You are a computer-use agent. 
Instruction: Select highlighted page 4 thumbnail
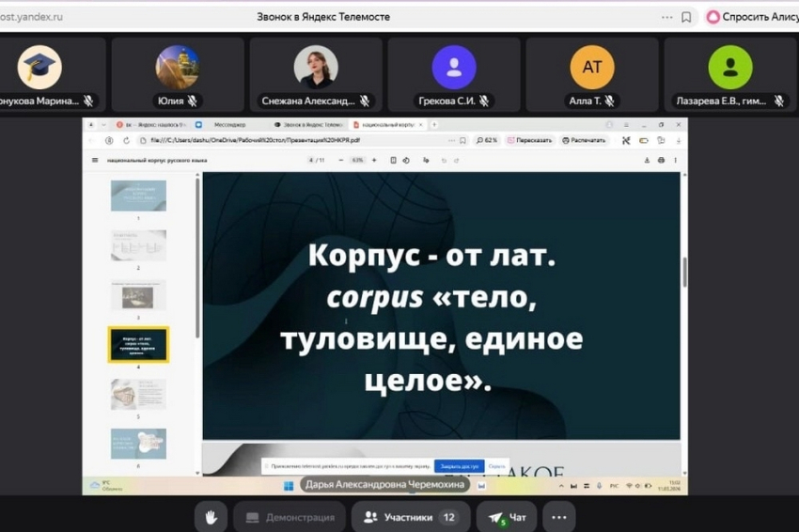pos(138,344)
